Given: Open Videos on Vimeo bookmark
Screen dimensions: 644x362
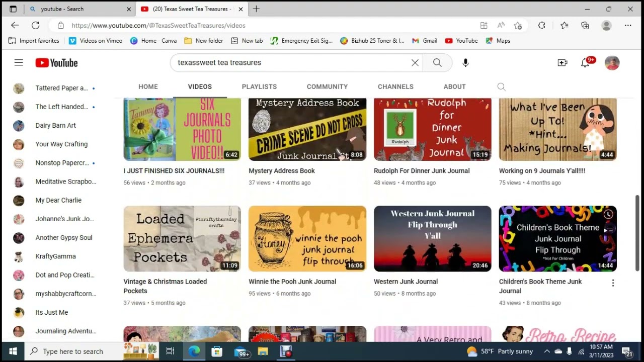Looking at the screenshot, I should [x=96, y=41].
